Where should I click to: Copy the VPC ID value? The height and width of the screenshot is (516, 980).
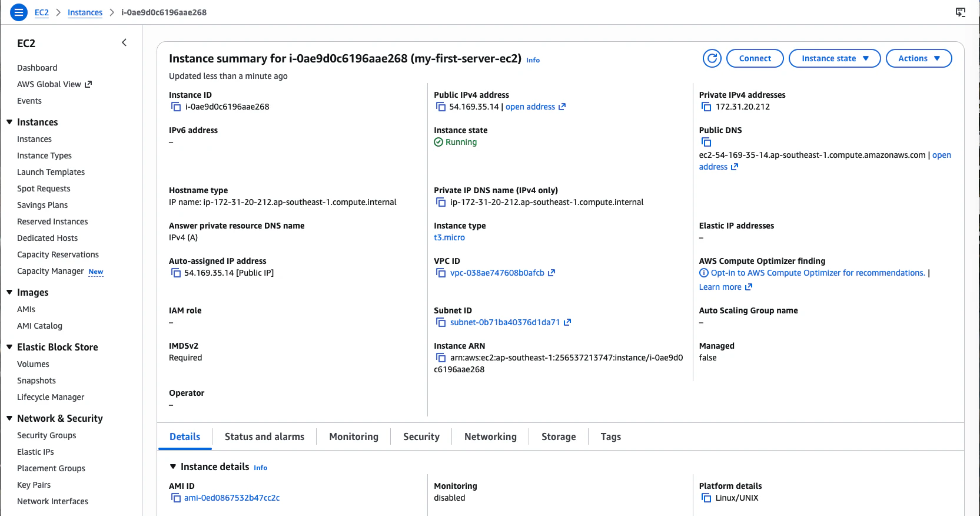pyautogui.click(x=441, y=273)
